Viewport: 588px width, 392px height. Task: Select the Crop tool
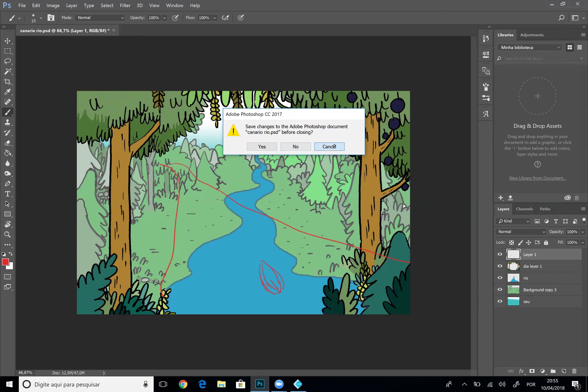[x=8, y=82]
